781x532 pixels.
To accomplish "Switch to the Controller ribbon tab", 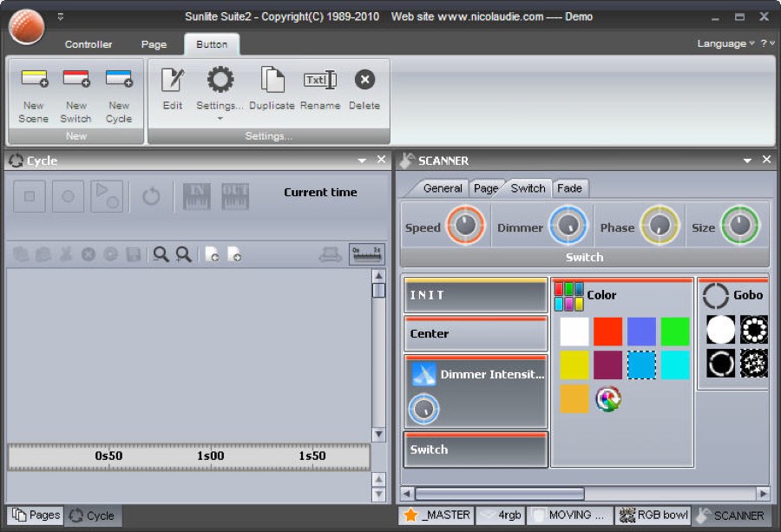I will (89, 44).
